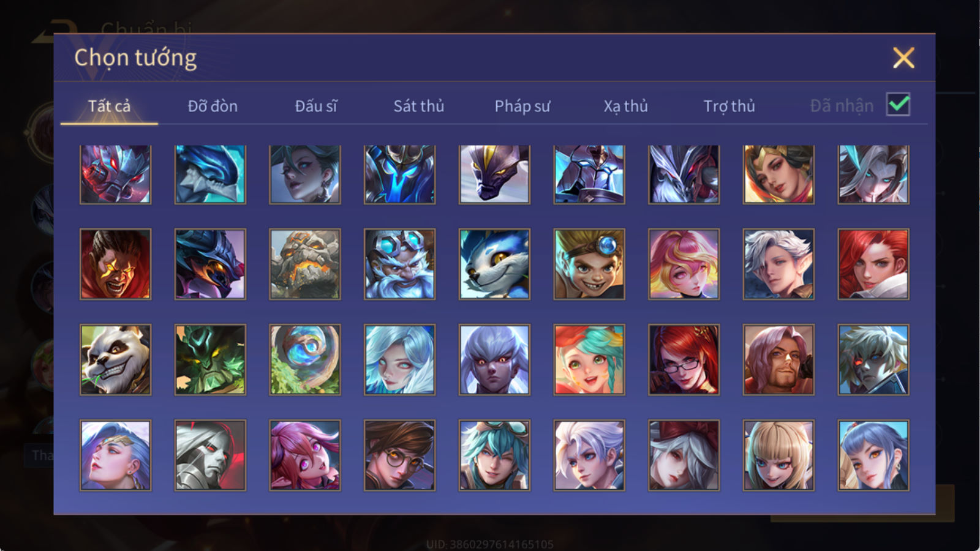The width and height of the screenshot is (980, 551).
Task: Toggle the Đã nhận checkbox
Action: 898,104
